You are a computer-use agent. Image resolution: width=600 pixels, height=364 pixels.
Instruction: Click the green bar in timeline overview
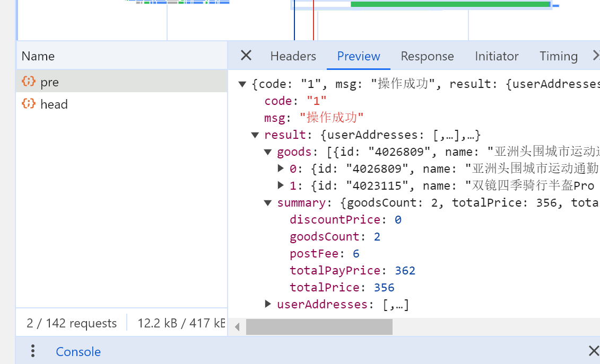coord(450,4)
